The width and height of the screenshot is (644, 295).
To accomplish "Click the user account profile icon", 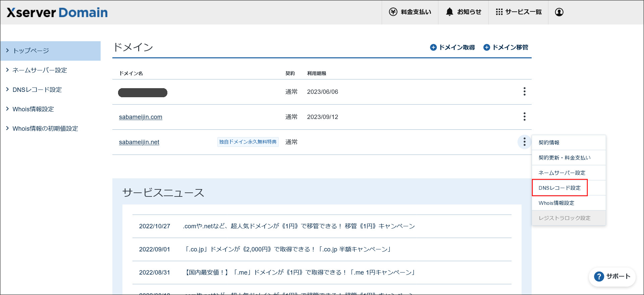I will [x=559, y=12].
